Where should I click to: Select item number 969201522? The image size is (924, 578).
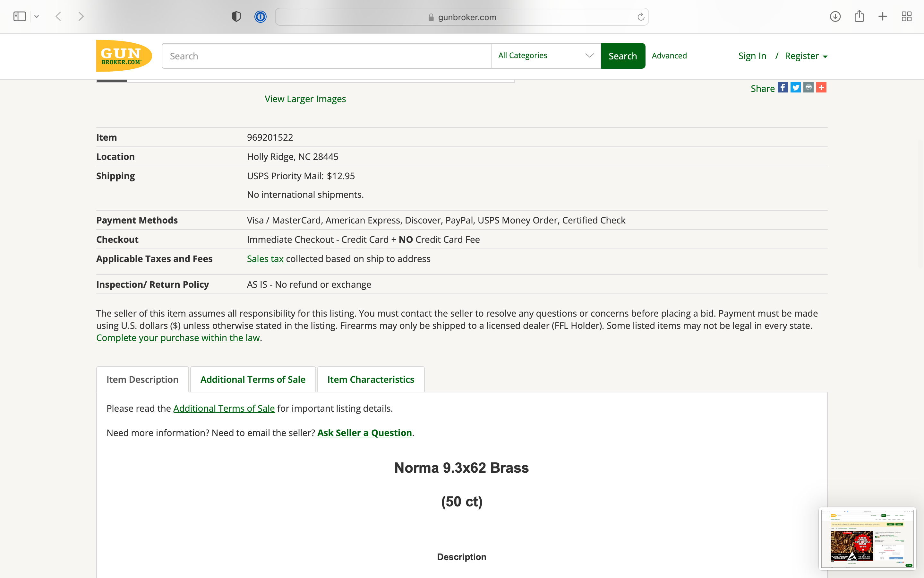[270, 137]
